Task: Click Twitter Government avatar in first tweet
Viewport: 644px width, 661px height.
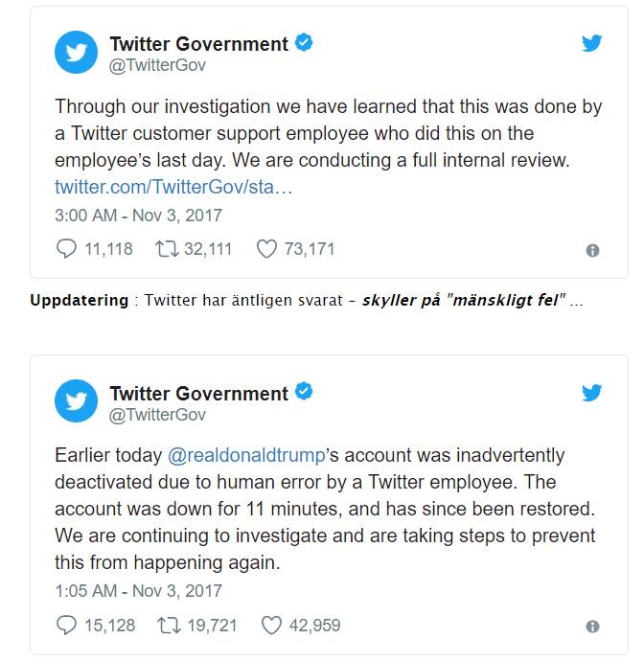Action: click(76, 52)
